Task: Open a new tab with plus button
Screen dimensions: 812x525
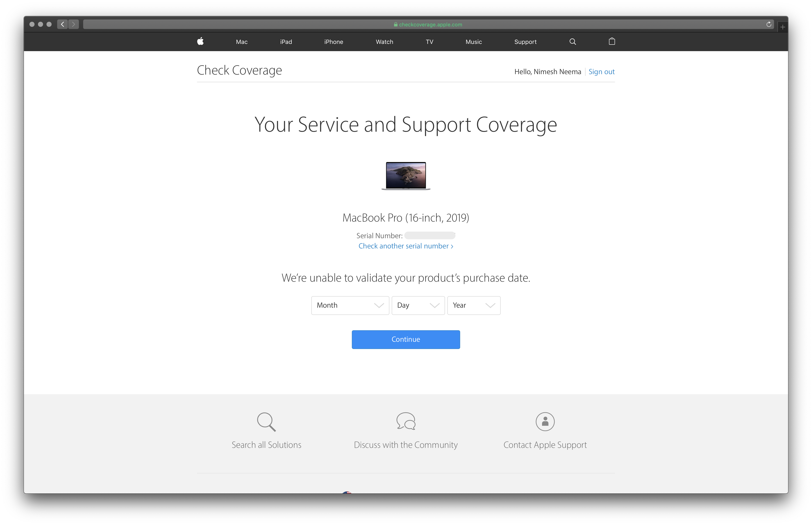Action: click(783, 27)
